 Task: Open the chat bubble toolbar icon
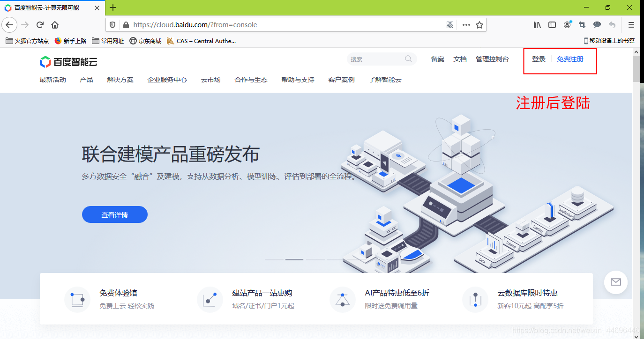click(x=597, y=25)
